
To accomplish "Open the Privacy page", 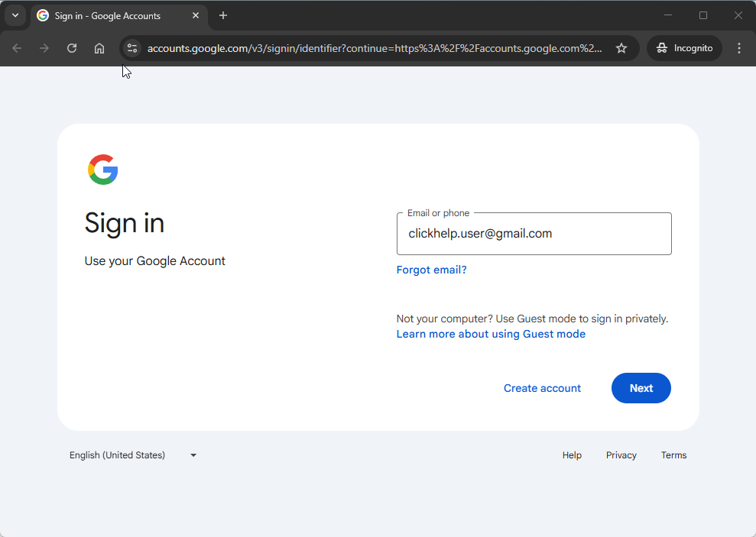I will click(621, 455).
